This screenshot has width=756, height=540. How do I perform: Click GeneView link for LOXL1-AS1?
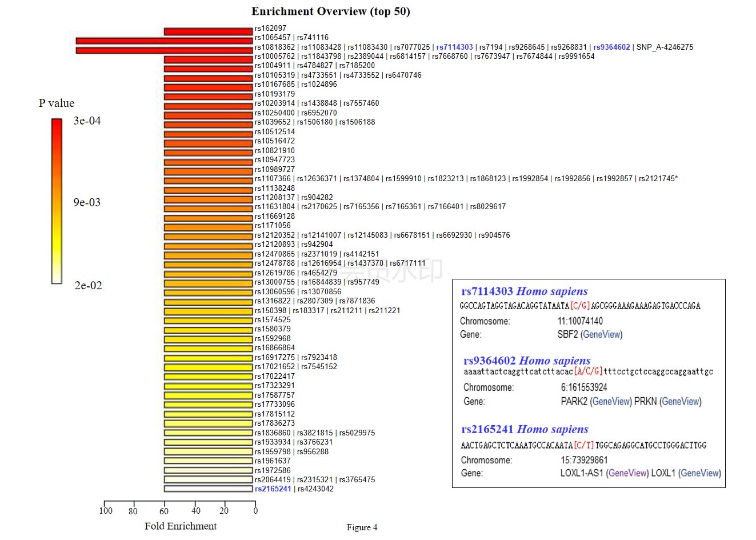pyautogui.click(x=627, y=473)
